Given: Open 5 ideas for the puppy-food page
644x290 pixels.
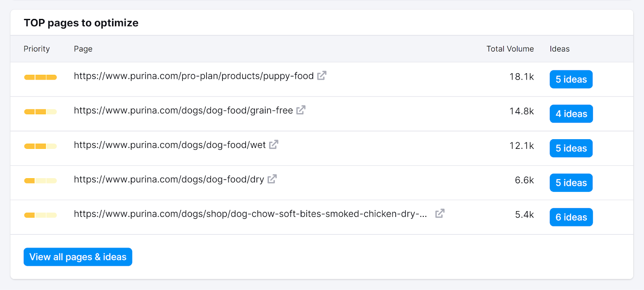Looking at the screenshot, I should (x=571, y=79).
